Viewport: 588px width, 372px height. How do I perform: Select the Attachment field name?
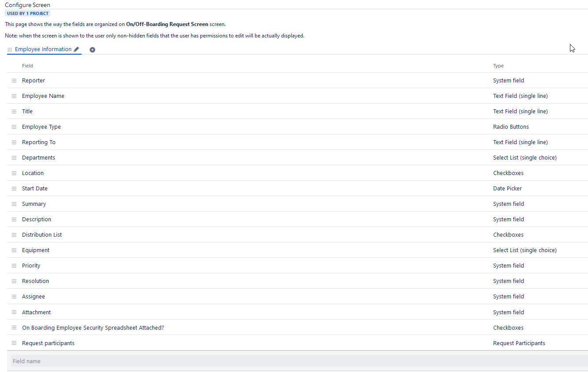pos(37,312)
